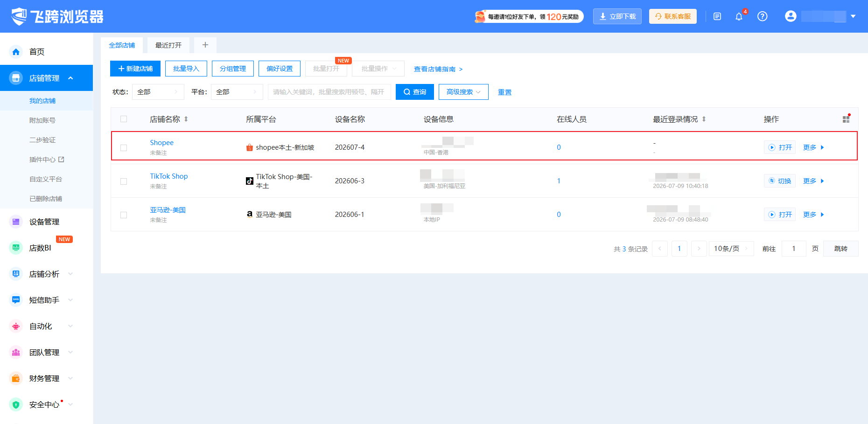Click the 前往 page number input

pyautogui.click(x=794, y=249)
